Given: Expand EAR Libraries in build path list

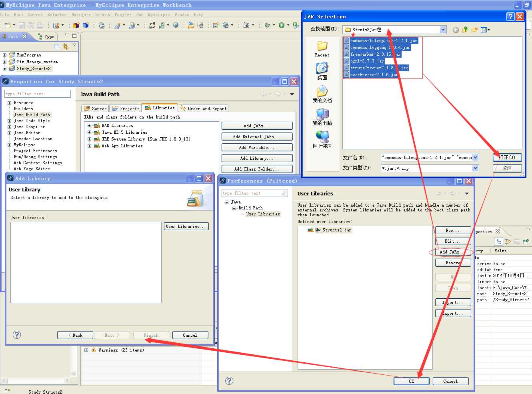Looking at the screenshot, I should [x=90, y=126].
